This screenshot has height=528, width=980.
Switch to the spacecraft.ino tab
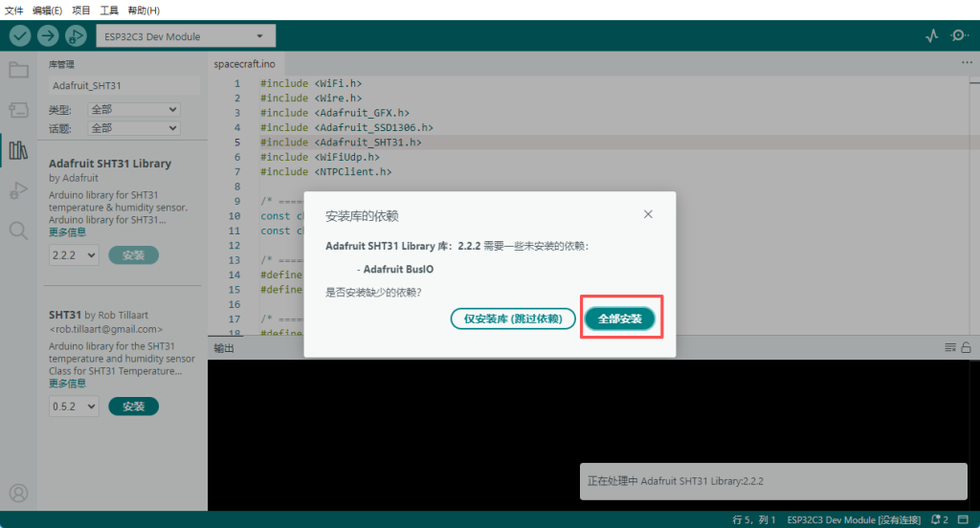pos(244,64)
